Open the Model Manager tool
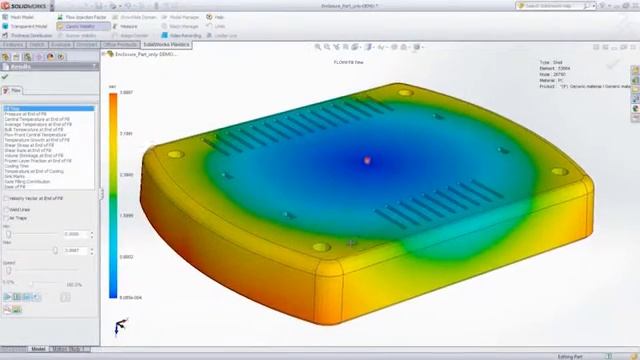 [x=180, y=17]
